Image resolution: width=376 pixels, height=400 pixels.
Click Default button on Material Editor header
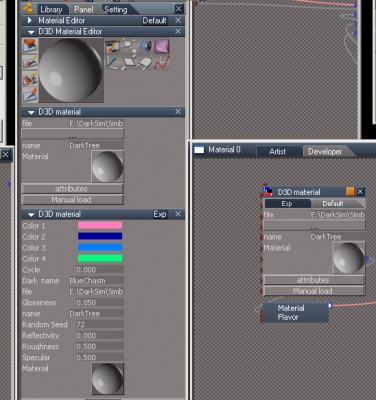[154, 21]
